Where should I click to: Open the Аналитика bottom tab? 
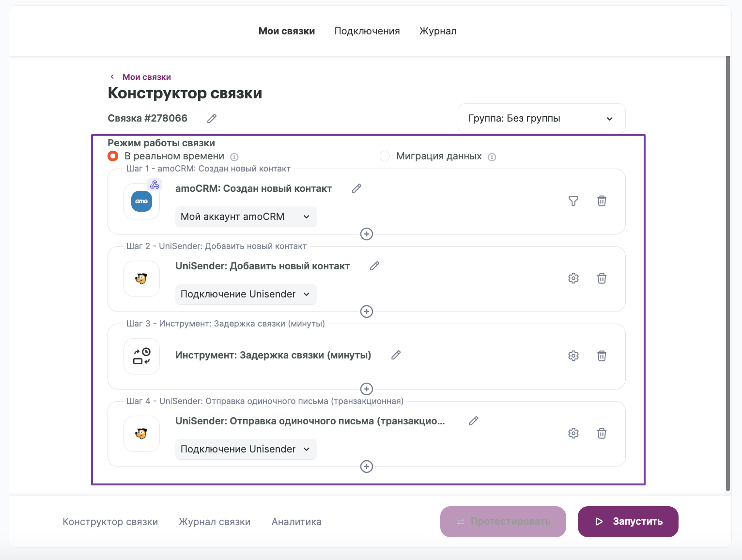click(296, 522)
